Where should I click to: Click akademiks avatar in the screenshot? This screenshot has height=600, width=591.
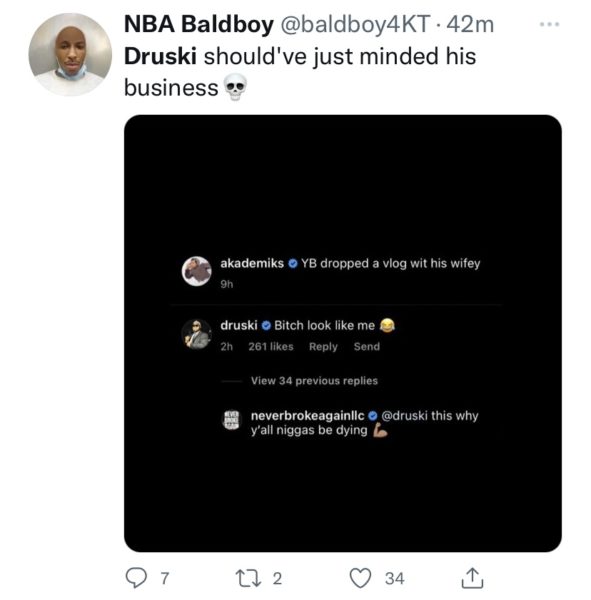[196, 271]
